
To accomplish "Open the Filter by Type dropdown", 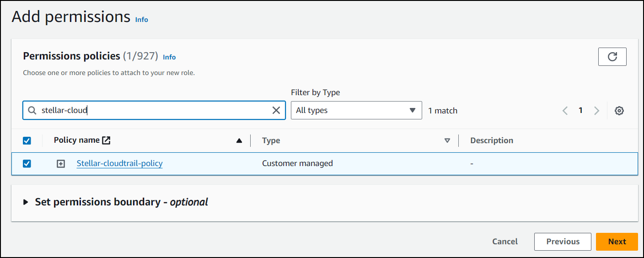I will pos(356,110).
